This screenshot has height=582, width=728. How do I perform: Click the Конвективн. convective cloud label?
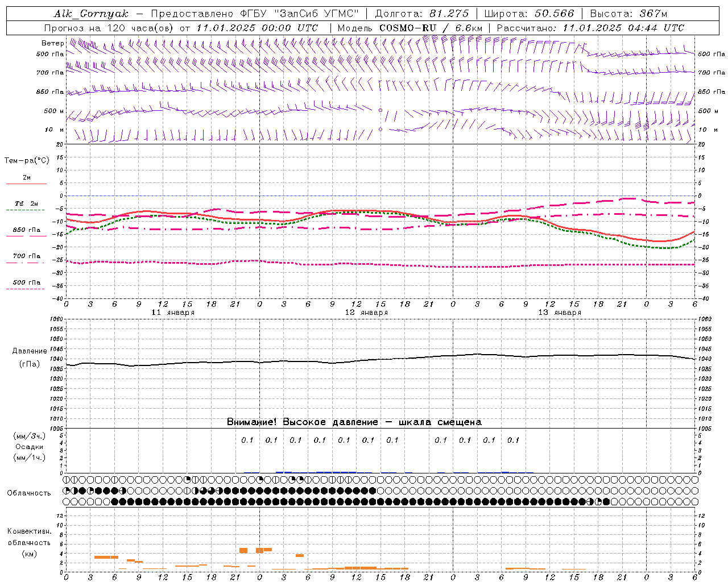pos(29,531)
